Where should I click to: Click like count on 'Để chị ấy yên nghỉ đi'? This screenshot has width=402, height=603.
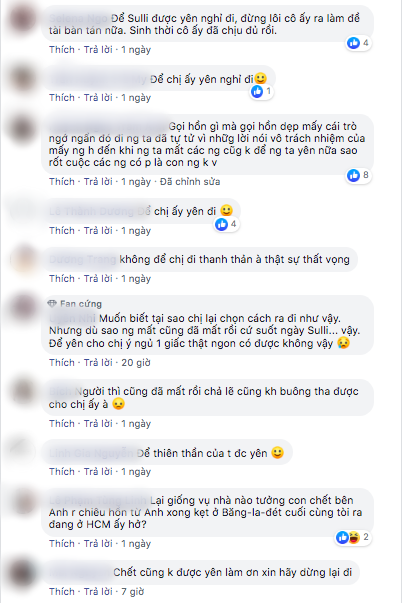261,91
